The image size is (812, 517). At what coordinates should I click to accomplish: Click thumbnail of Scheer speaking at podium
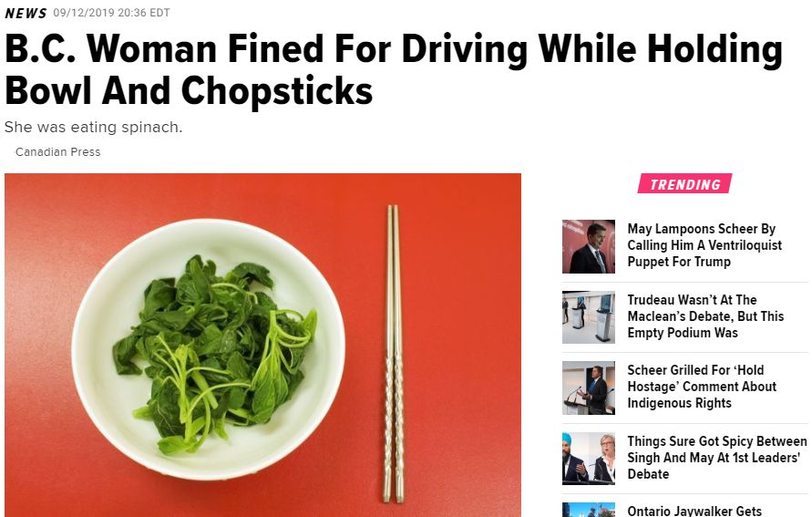pyautogui.click(x=589, y=388)
